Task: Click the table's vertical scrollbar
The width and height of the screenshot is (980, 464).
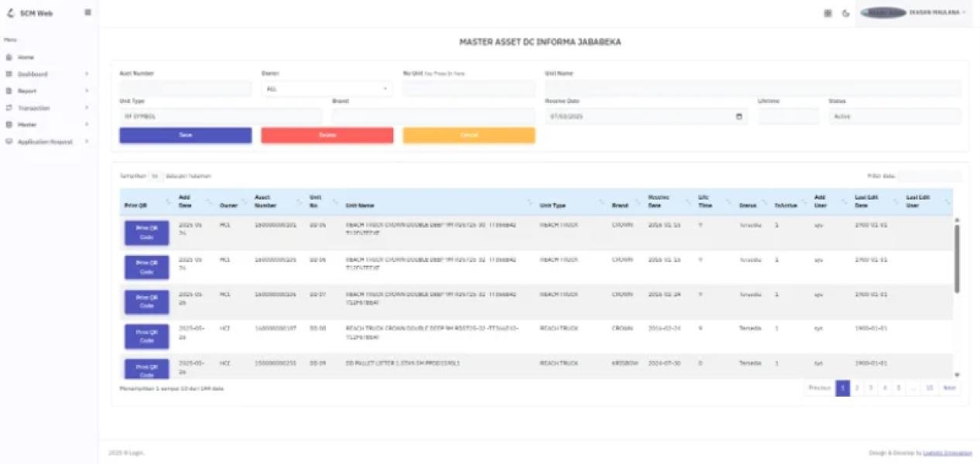Action: coord(957,259)
